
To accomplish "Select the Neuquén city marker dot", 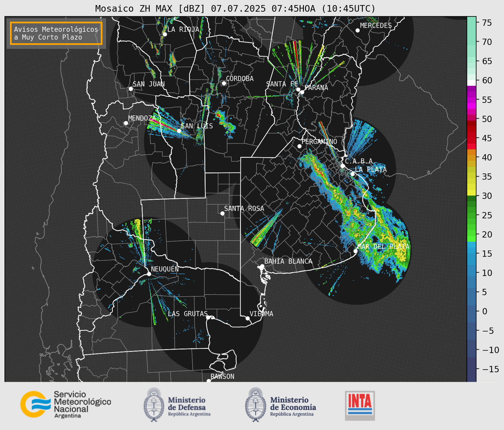I will tap(149, 274).
